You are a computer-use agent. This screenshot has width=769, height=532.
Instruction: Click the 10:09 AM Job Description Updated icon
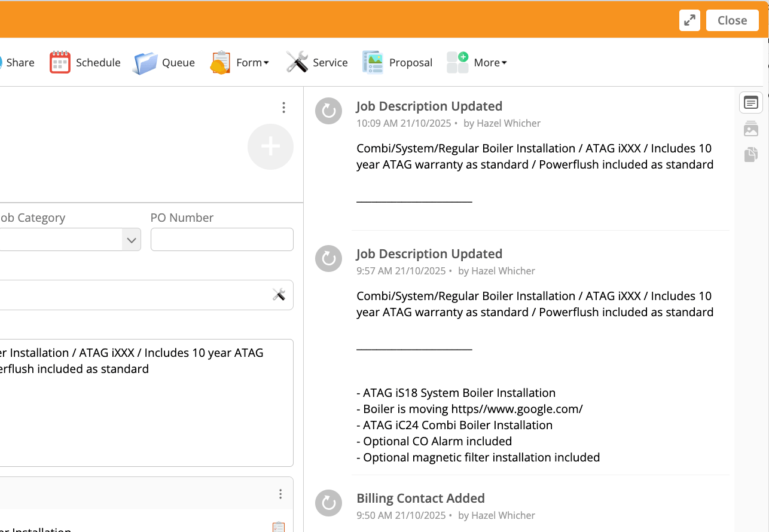pyautogui.click(x=328, y=111)
